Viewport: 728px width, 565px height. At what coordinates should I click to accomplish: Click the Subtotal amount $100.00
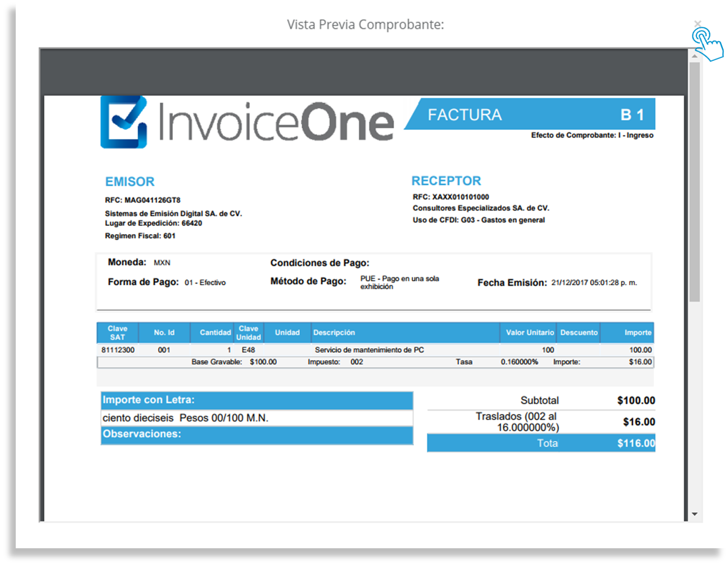[636, 401]
